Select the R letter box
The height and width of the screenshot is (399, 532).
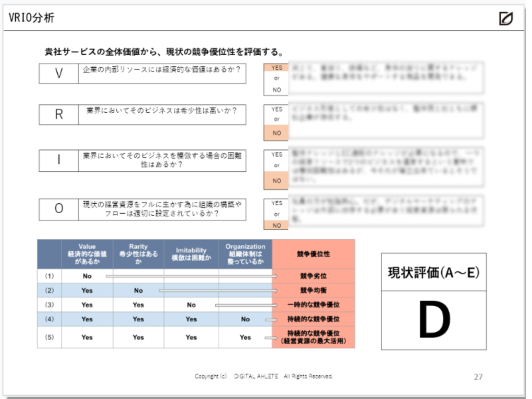(59, 114)
